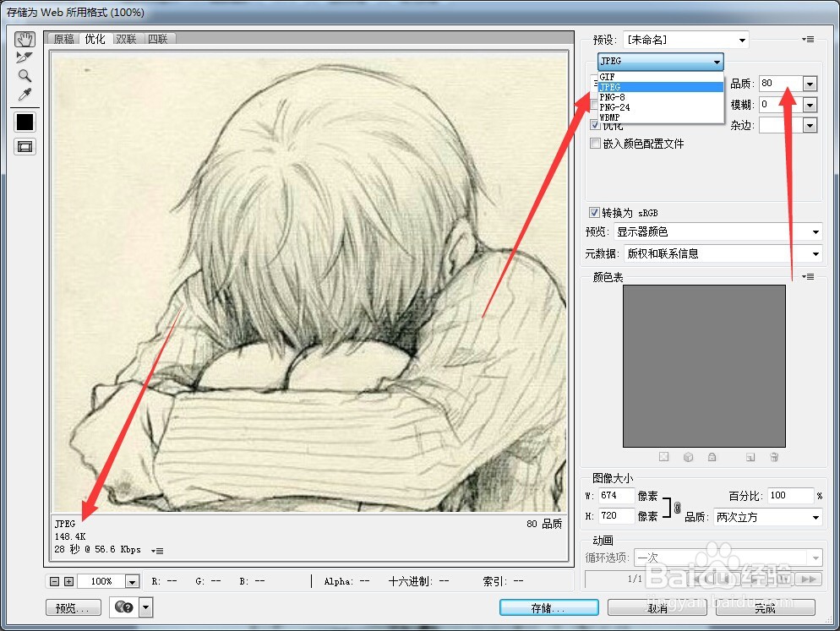This screenshot has width=840, height=631.
Task: Open the preview connection-speed menu icon
Action: 157,551
